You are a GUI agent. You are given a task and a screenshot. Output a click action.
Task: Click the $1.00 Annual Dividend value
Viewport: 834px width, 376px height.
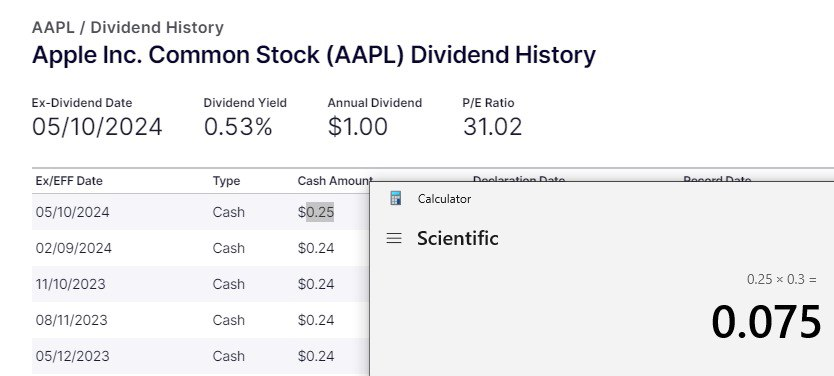pyautogui.click(x=357, y=127)
